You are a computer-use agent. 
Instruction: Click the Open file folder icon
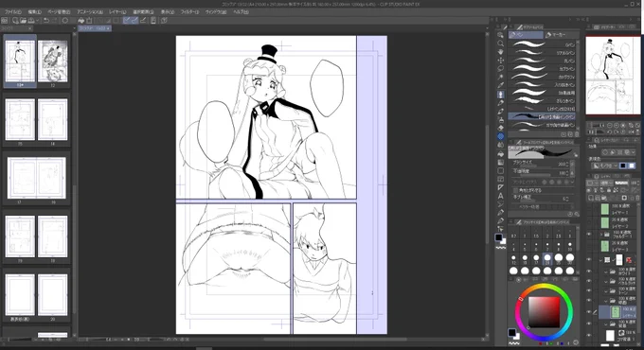23,20
